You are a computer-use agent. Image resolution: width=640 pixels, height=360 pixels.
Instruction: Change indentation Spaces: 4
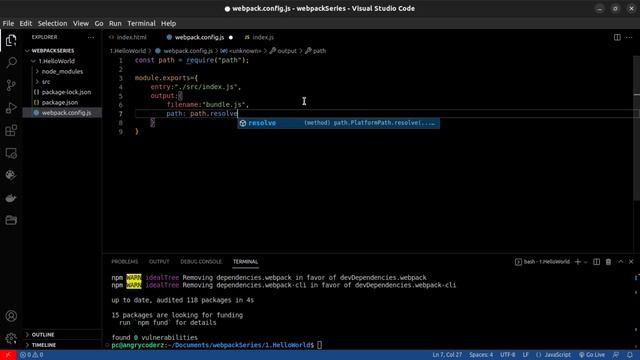point(481,355)
